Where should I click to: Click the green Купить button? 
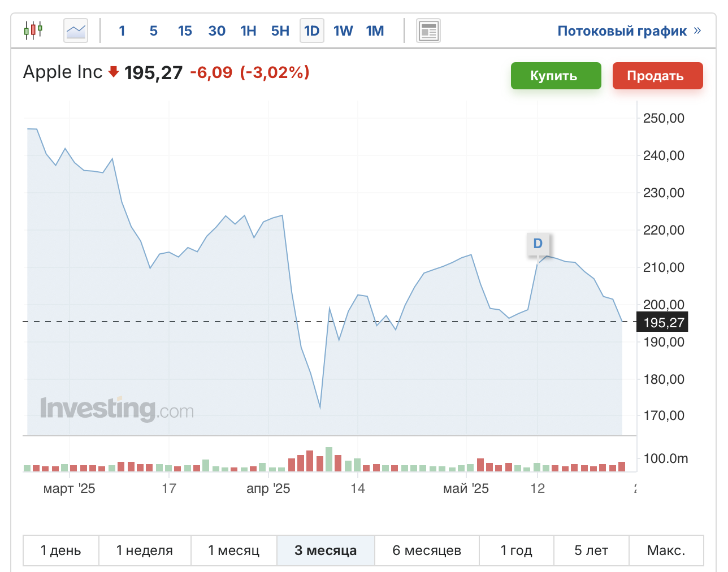click(556, 76)
